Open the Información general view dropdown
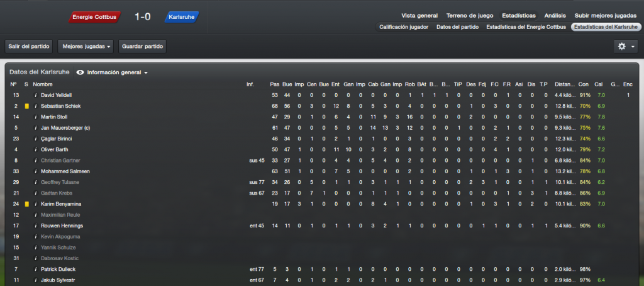Screen dimensions: 644x286 point(118,72)
